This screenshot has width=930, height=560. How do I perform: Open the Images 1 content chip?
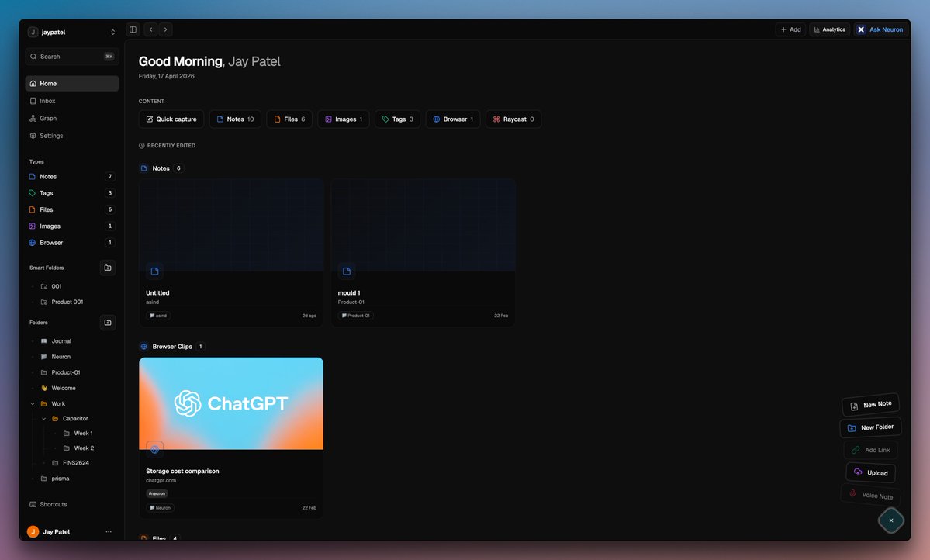click(x=344, y=119)
